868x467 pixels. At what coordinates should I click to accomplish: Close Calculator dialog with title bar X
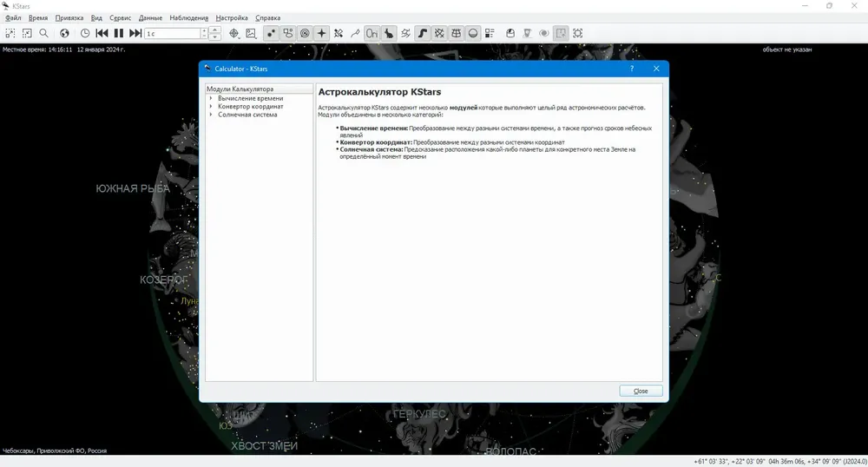656,69
